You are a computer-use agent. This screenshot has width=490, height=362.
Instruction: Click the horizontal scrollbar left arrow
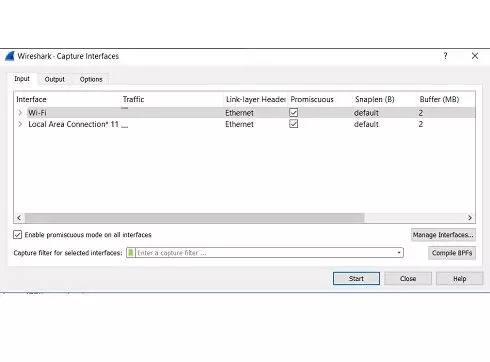(19, 218)
